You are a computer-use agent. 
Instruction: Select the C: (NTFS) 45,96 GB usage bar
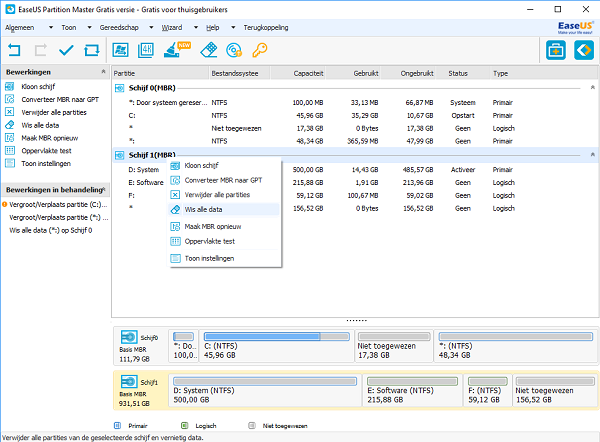pos(277,337)
